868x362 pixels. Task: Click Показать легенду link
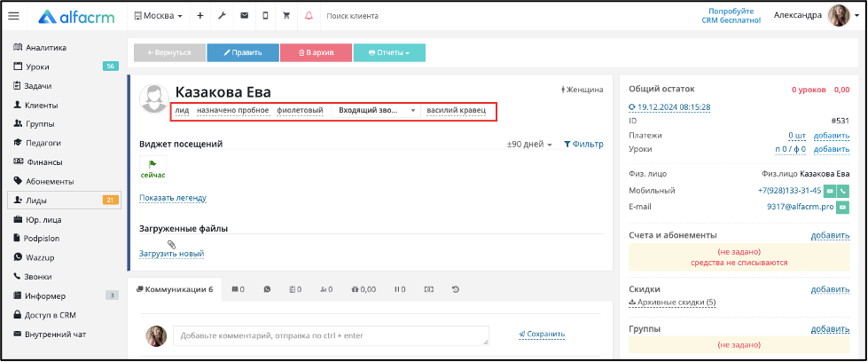click(173, 198)
